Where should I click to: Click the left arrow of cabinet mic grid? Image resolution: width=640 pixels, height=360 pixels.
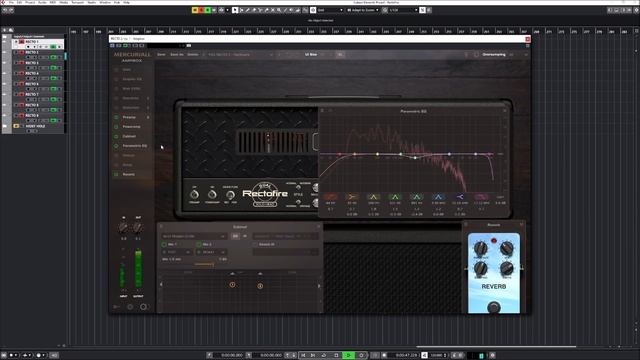[x=161, y=284]
